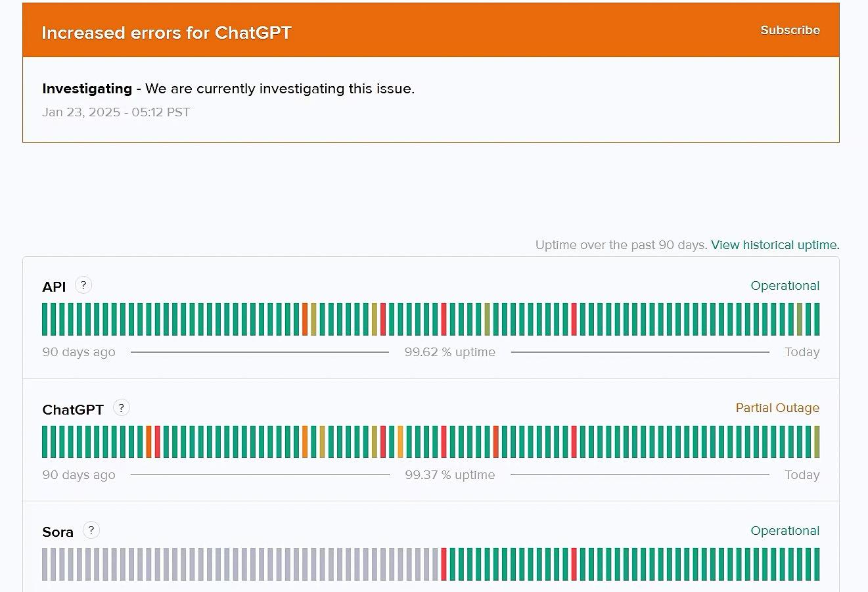Click the 99.37 % uptime value
This screenshot has height=592, width=868.
click(x=450, y=475)
